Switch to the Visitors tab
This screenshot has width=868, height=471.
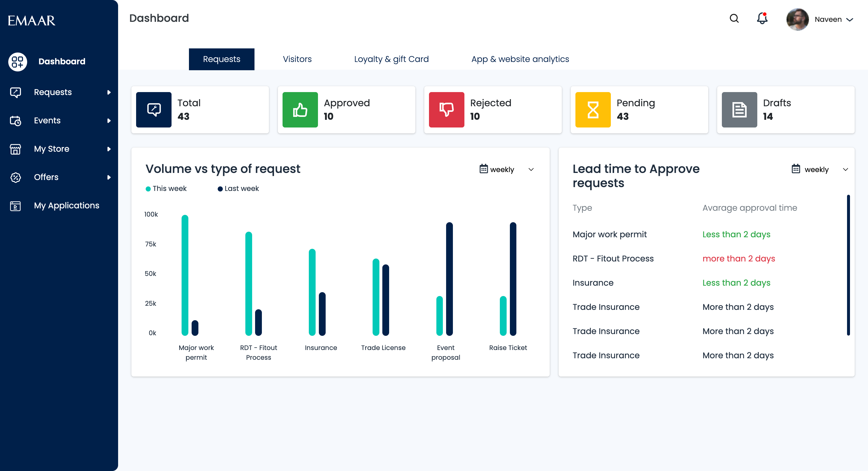click(x=297, y=59)
